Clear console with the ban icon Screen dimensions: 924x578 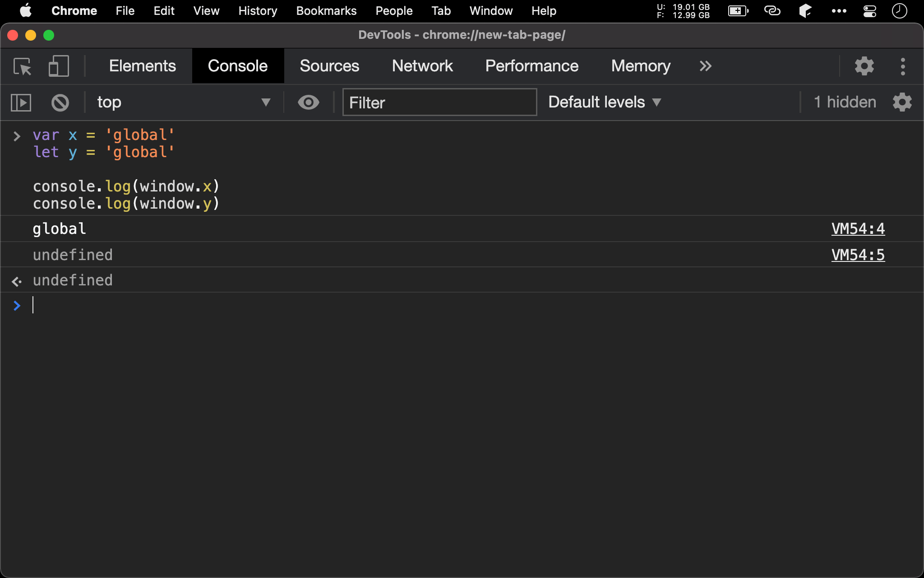[x=60, y=103]
